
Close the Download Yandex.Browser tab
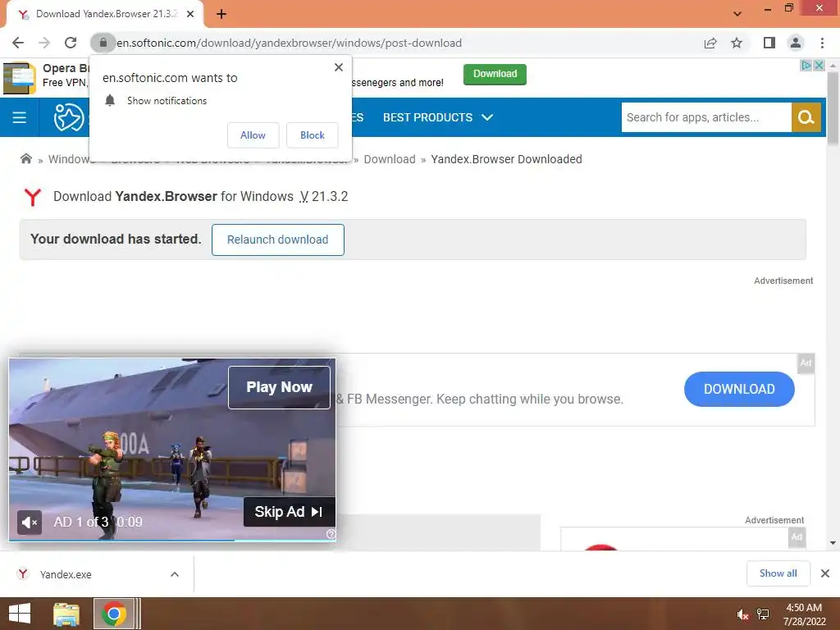point(190,14)
